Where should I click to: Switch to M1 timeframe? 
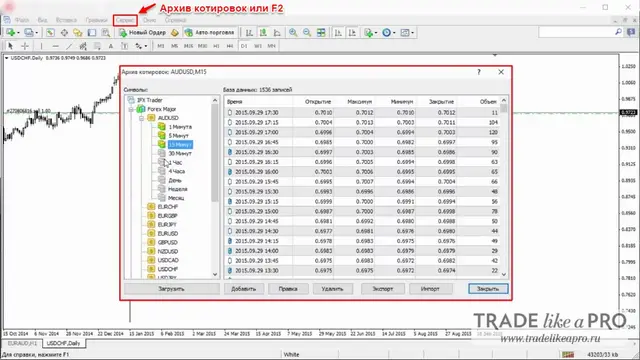coord(161,46)
